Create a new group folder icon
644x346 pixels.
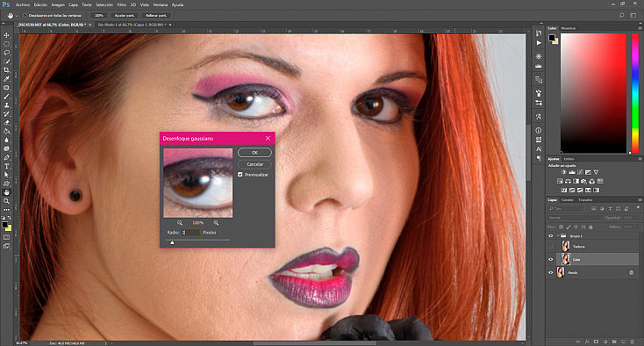coord(614,342)
